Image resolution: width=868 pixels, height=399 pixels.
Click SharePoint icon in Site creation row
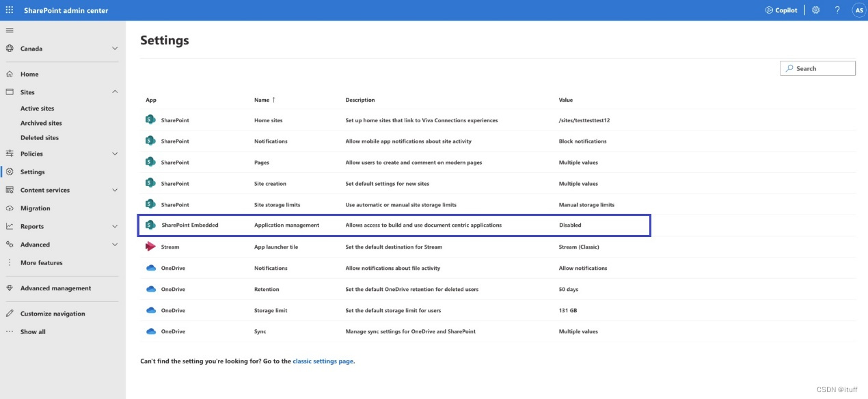[x=150, y=183]
